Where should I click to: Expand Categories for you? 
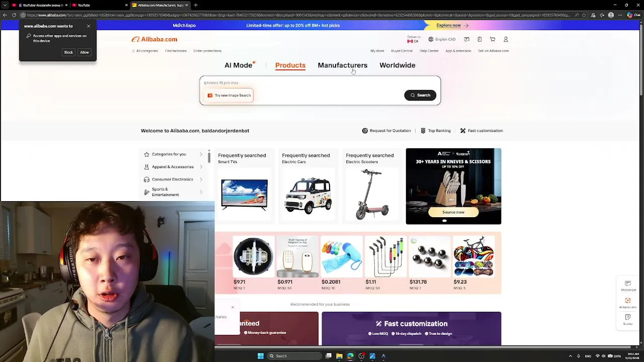coord(173,154)
